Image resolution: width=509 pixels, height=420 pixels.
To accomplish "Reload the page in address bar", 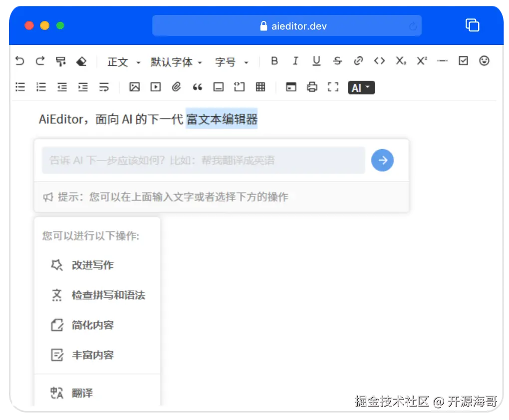I will (413, 26).
